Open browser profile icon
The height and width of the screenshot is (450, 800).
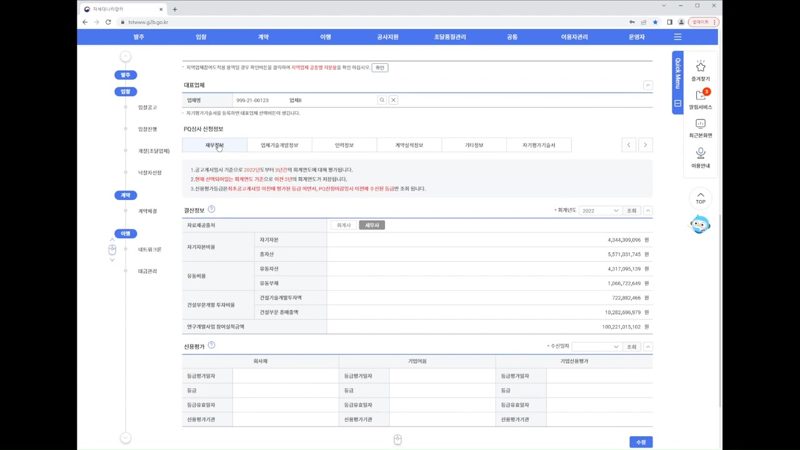coord(681,22)
